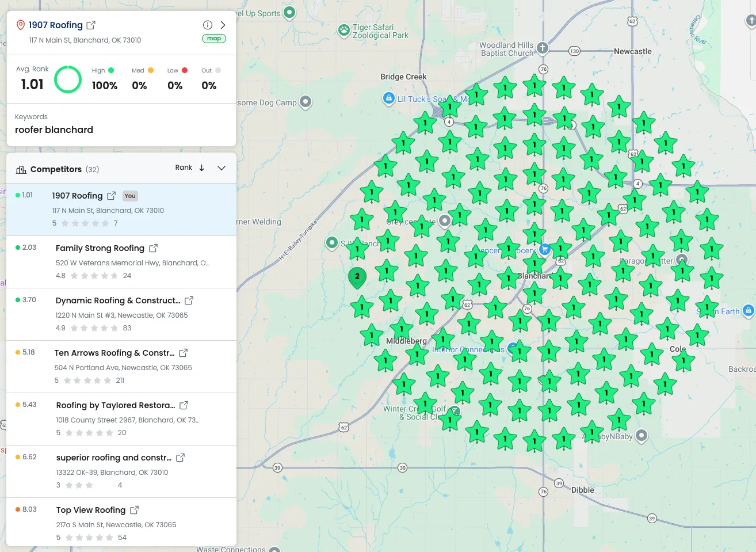The width and height of the screenshot is (756, 552).
Task: Toggle Low rank red dot filter
Action: point(185,70)
